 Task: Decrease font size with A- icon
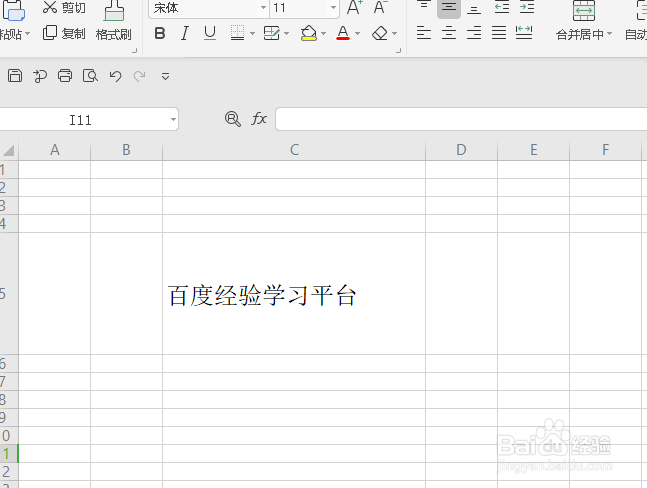pos(380,7)
